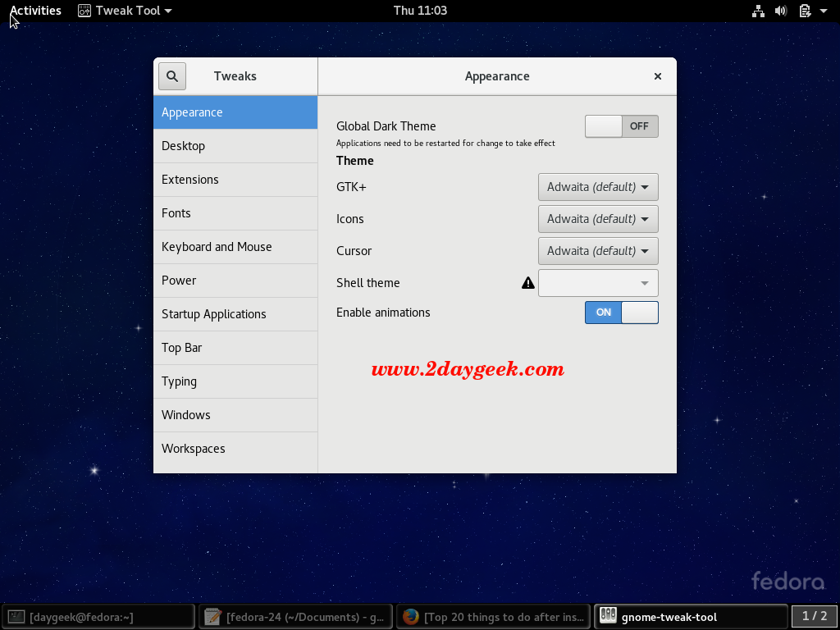Select Appearance in the sidebar
The image size is (840, 630).
(x=235, y=112)
